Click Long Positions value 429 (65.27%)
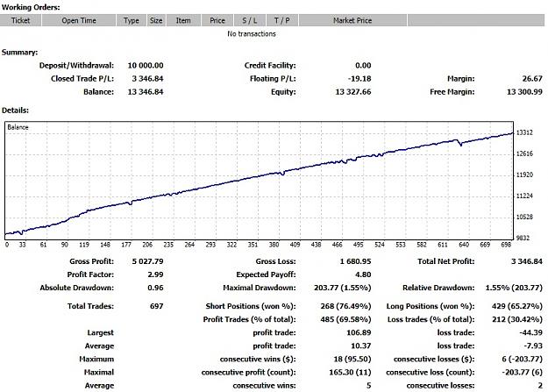 point(517,306)
